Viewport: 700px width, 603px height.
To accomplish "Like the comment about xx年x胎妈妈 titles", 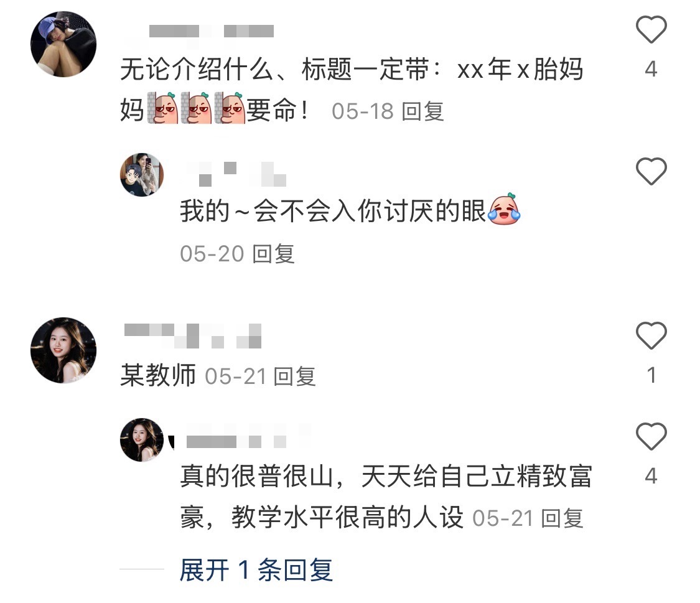I will 651,29.
